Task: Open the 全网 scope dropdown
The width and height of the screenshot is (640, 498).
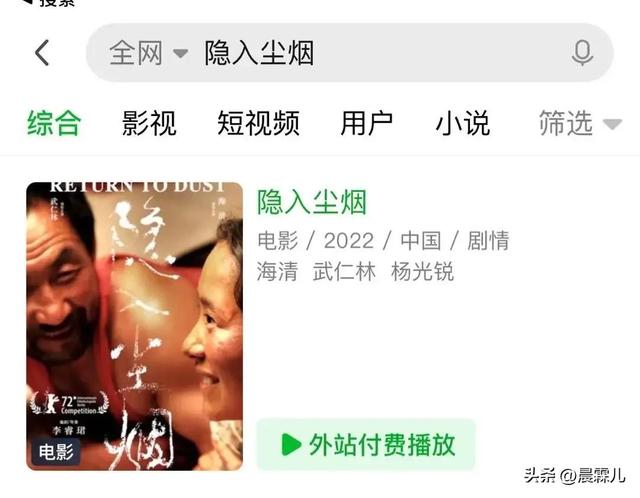Action: click(x=149, y=53)
